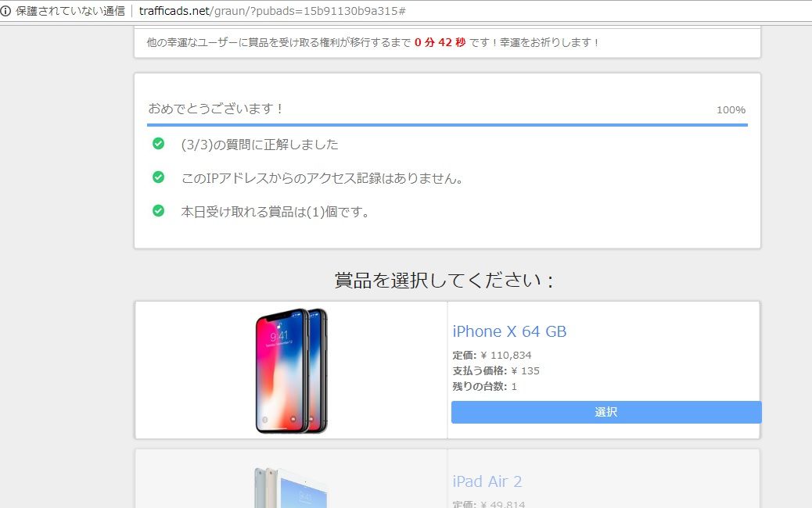This screenshot has width=812, height=508.
Task: Click green checkmark beside IP address line
Action: pyautogui.click(x=159, y=177)
